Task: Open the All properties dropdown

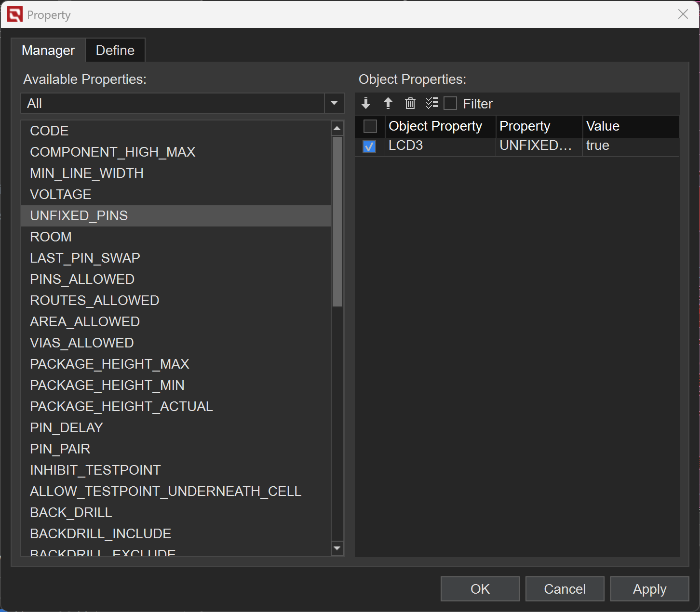Action: point(334,103)
